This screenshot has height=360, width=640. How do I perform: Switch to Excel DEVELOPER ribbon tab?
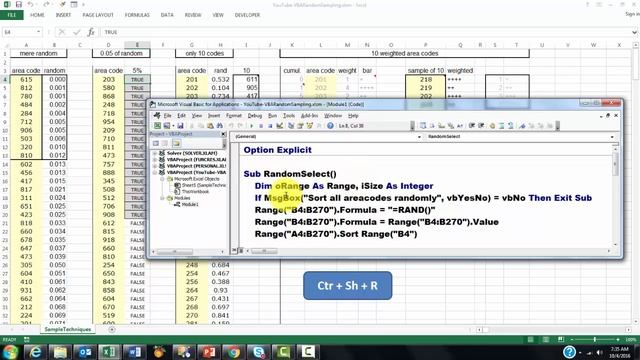click(x=247, y=15)
